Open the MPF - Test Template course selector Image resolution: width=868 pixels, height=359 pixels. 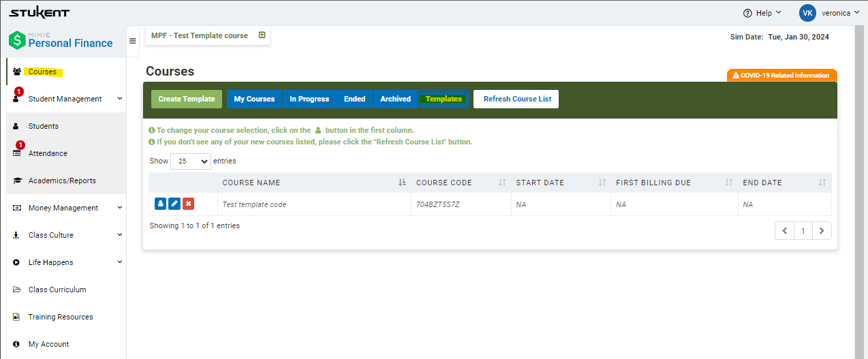(x=208, y=35)
